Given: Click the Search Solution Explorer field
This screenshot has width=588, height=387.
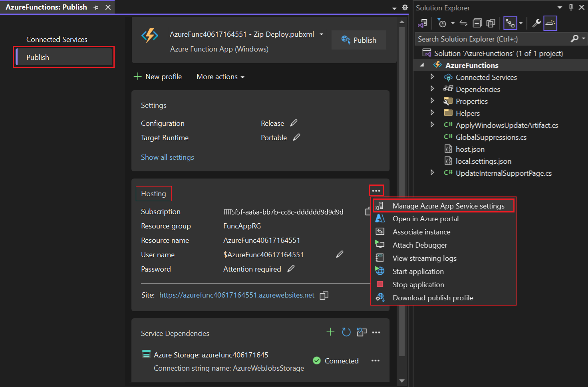Looking at the screenshot, I should point(491,39).
